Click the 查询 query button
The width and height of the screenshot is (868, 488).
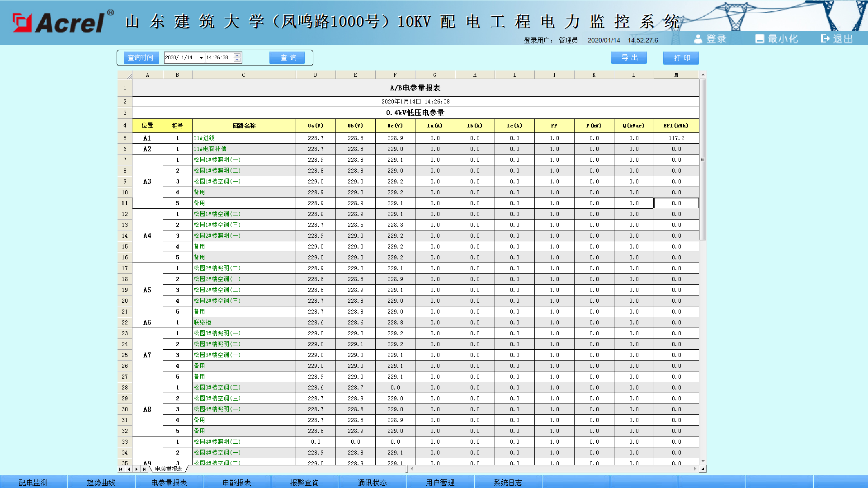[287, 58]
